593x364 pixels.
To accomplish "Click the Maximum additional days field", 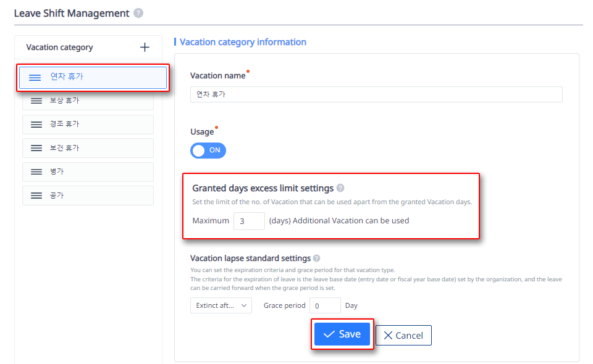I will tap(249, 221).
